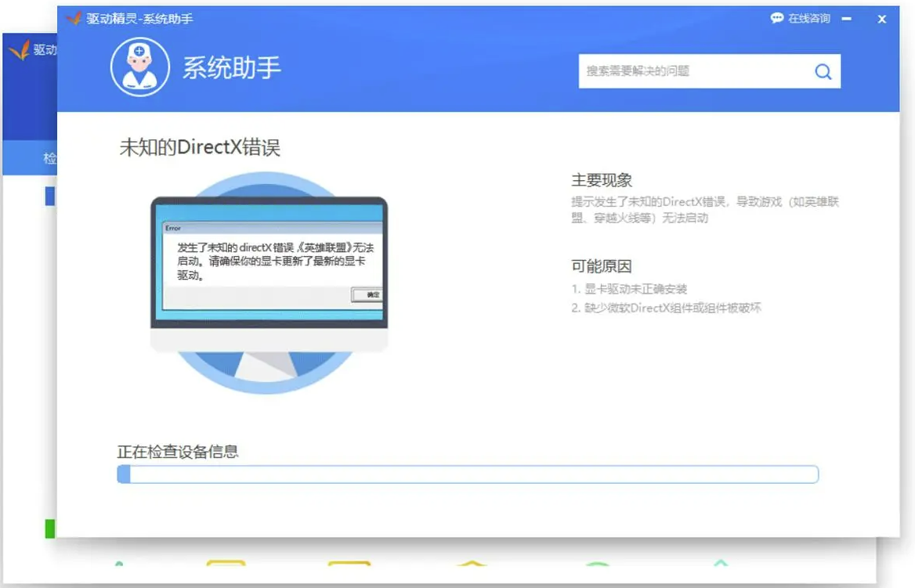
Task: Minimize the 系统助手 window
Action: point(847,19)
